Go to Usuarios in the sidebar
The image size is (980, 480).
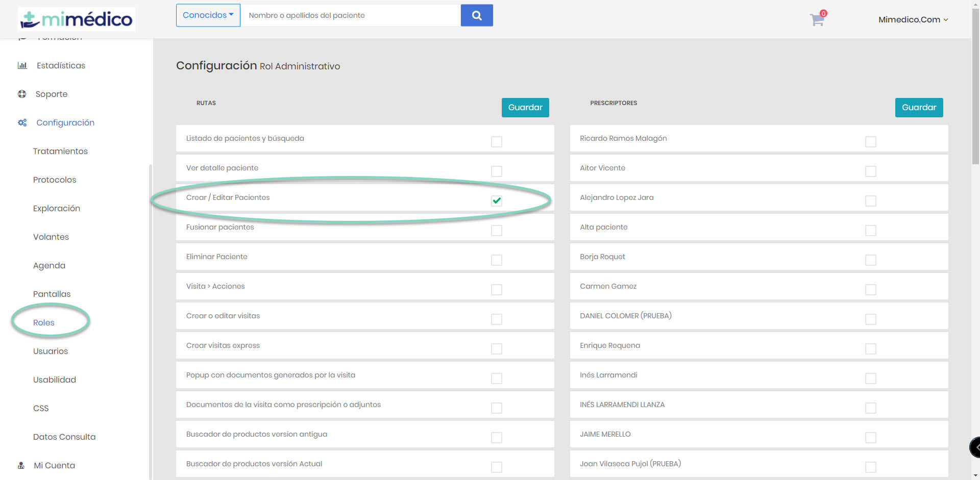pyautogui.click(x=51, y=351)
